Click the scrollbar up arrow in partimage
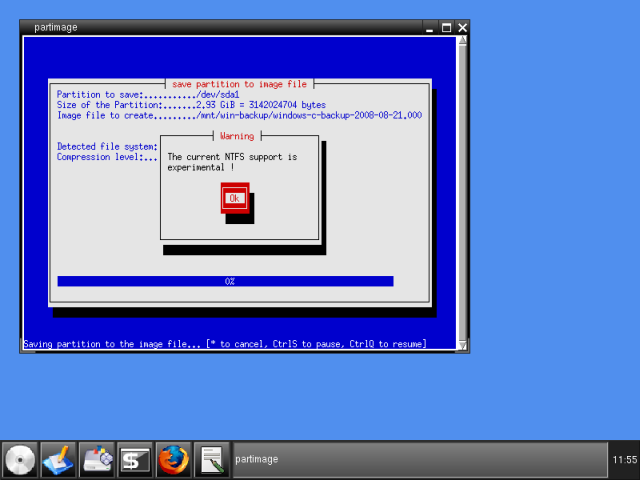Image resolution: width=640 pixels, height=480 pixels. pos(462,40)
